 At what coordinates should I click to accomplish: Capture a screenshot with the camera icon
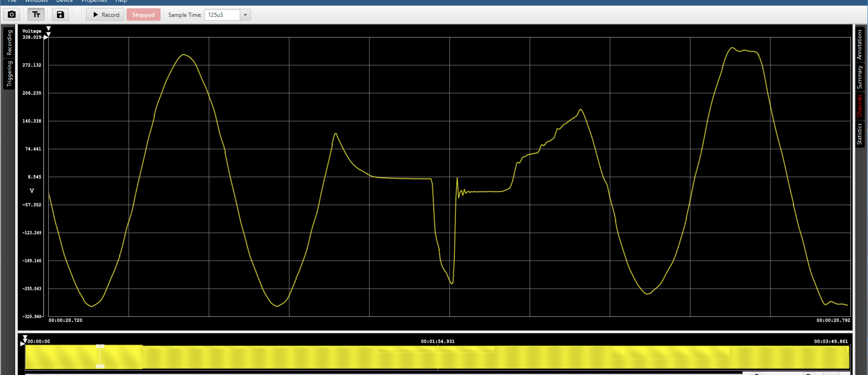tap(12, 15)
